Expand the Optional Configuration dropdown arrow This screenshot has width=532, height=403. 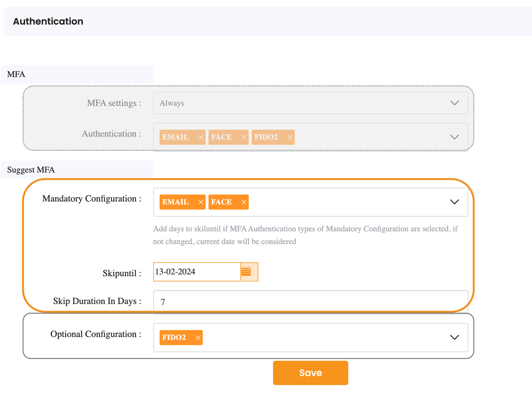pyautogui.click(x=454, y=338)
